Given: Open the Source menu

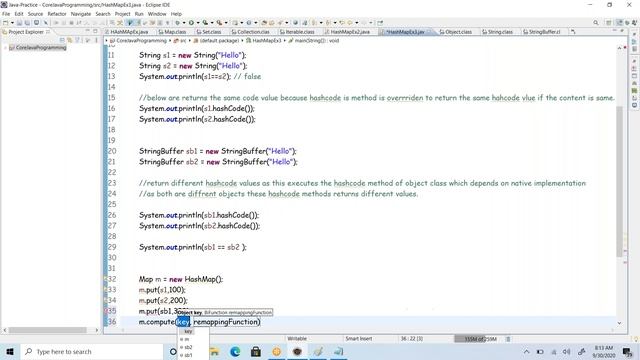Looking at the screenshot, I should coord(35,14).
